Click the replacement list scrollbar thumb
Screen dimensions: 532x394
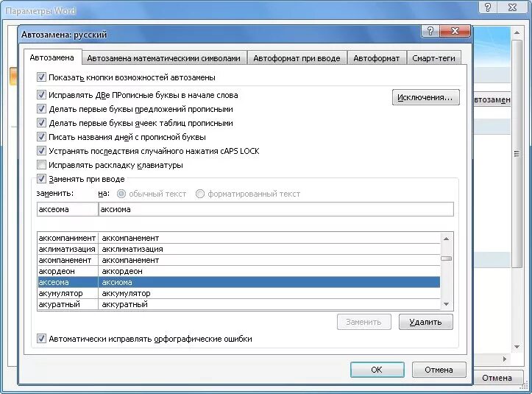coord(446,258)
